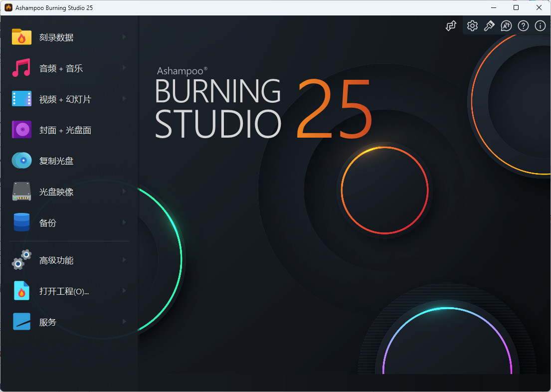Expand the 服务 submenu arrow
The image size is (551, 392).
coord(124,322)
